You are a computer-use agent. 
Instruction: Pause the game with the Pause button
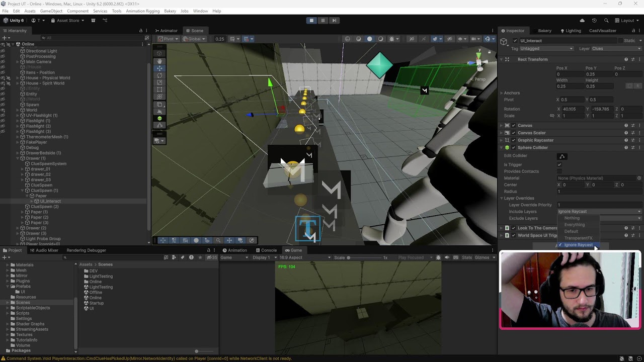tap(323, 20)
